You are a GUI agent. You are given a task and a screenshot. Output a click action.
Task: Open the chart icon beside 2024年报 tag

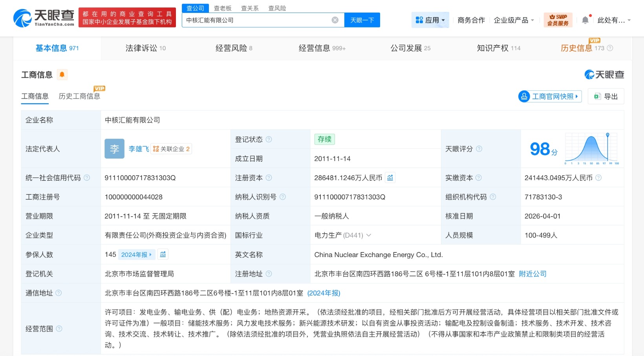(x=163, y=254)
